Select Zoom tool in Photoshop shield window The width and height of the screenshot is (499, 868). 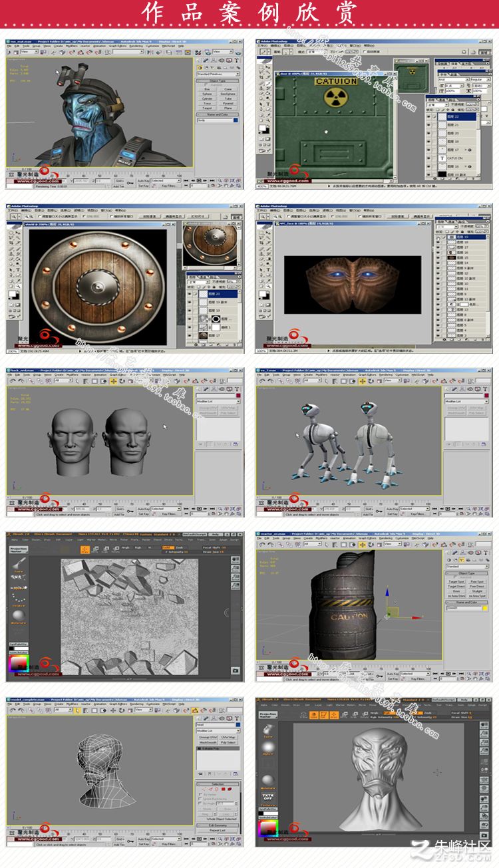coord(17,286)
